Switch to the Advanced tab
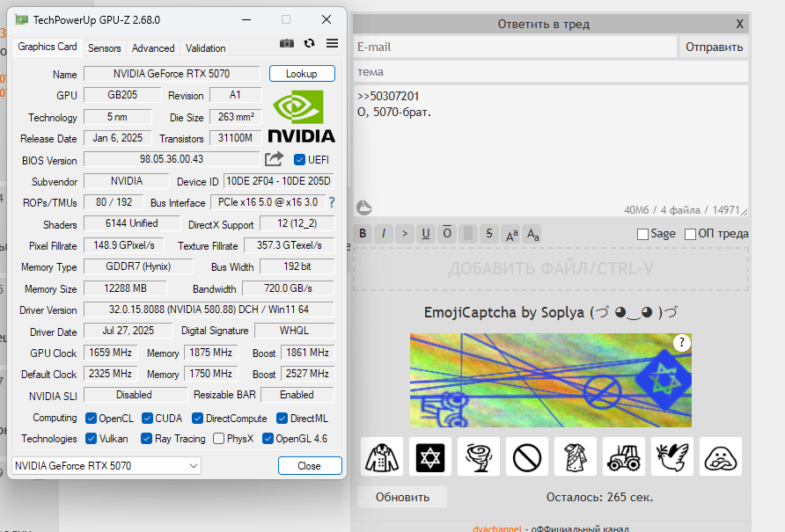785x532 pixels. [x=153, y=48]
